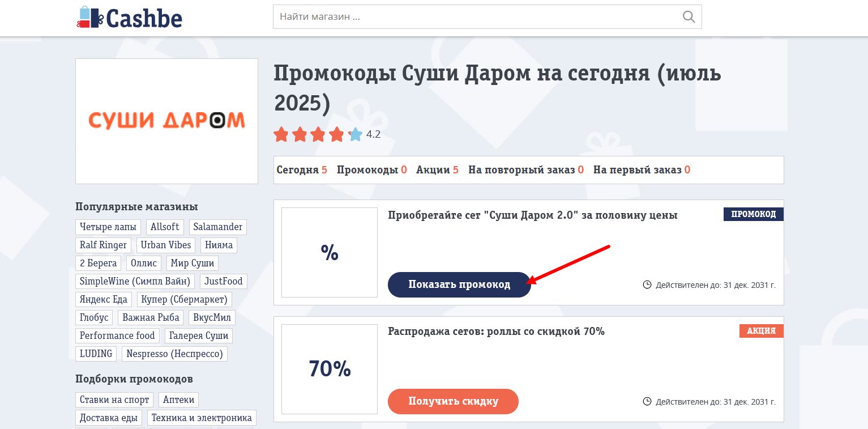868x429 pixels.
Task: Select the Акции 5 filter tab
Action: tap(437, 170)
